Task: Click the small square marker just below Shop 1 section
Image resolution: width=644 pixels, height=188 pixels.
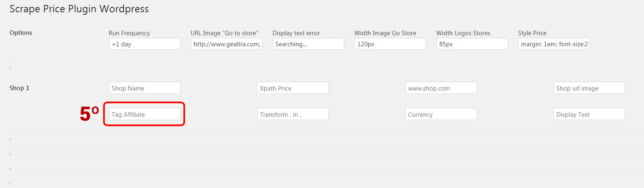Action: click(x=10, y=139)
